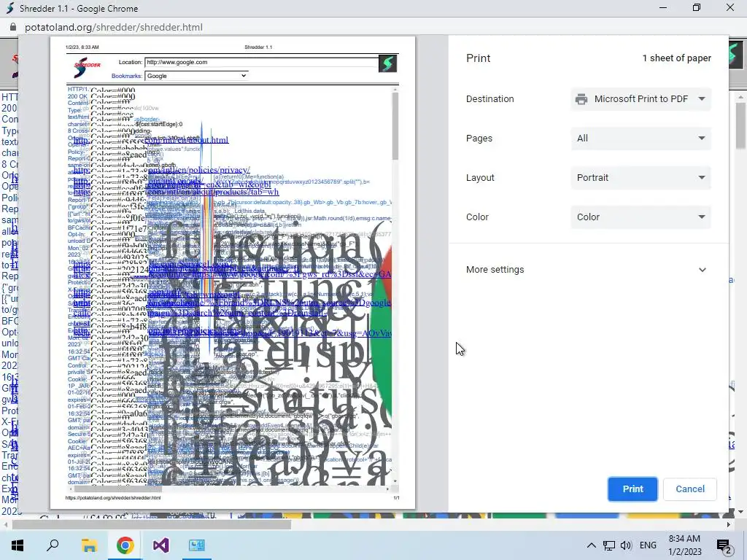Click the blue Print button
The height and width of the screenshot is (560, 747).
pos(632,489)
